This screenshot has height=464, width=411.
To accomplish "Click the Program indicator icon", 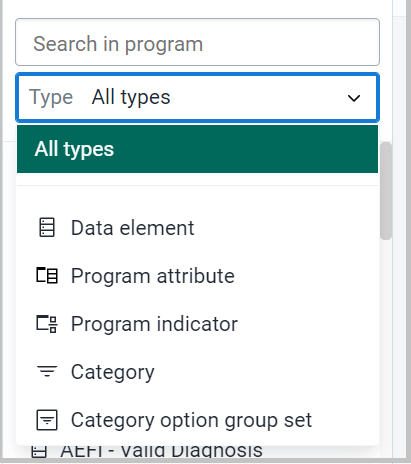I will 47,323.
